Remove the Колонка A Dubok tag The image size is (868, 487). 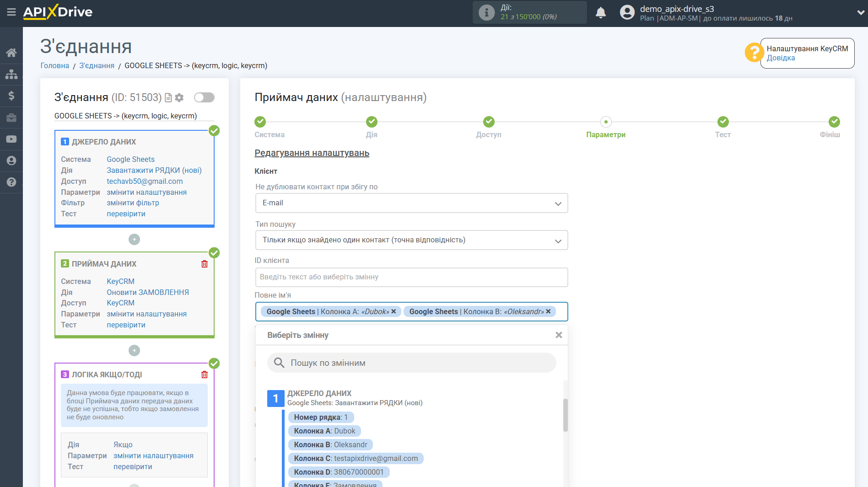pyautogui.click(x=394, y=311)
